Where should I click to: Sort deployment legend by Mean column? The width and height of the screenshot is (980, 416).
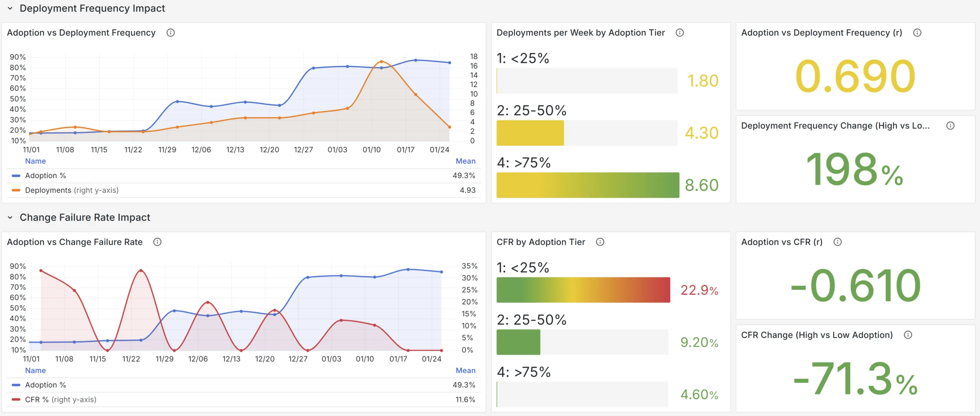tap(465, 161)
